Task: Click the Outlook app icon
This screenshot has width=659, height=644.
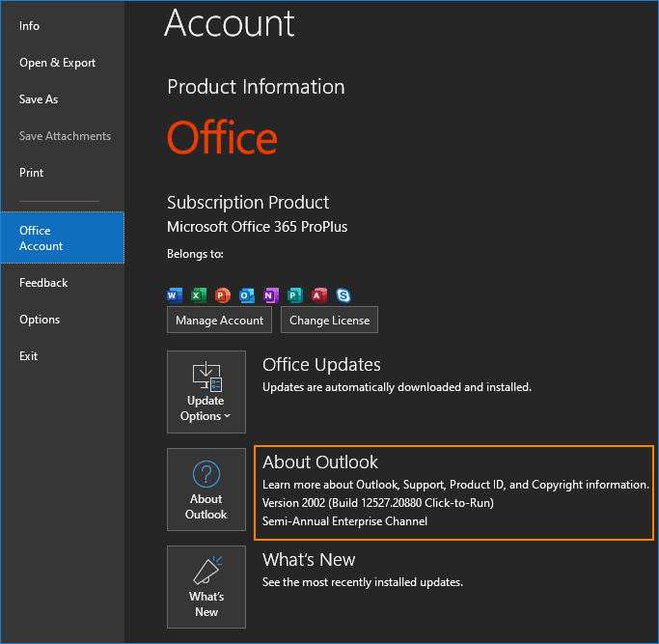Action: tap(247, 295)
